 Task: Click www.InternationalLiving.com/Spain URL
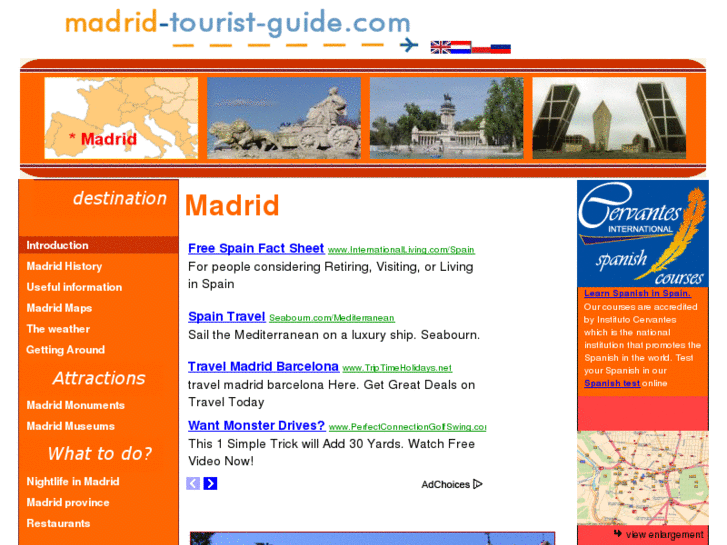pos(401,250)
